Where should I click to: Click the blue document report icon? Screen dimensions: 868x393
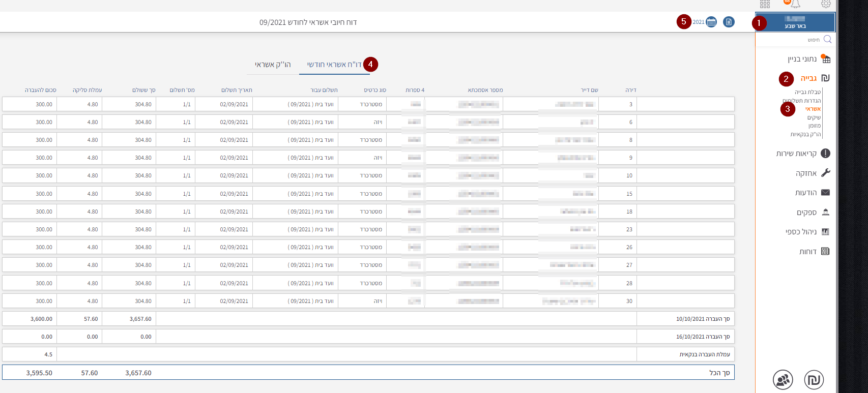coord(729,22)
